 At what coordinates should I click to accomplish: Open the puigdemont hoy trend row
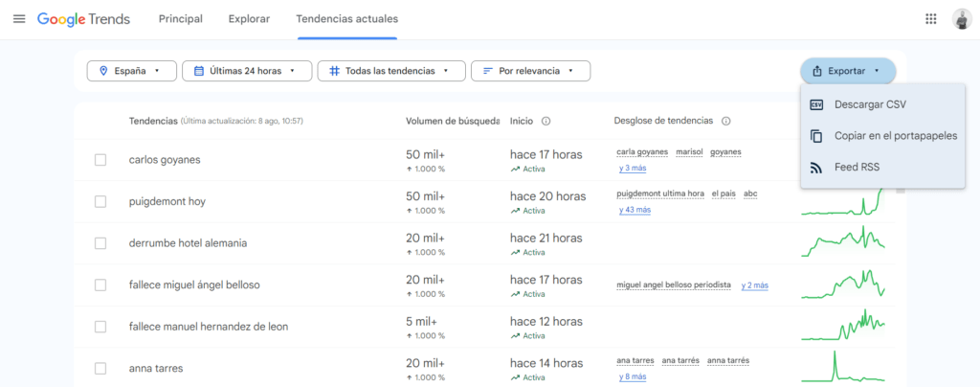tap(167, 202)
